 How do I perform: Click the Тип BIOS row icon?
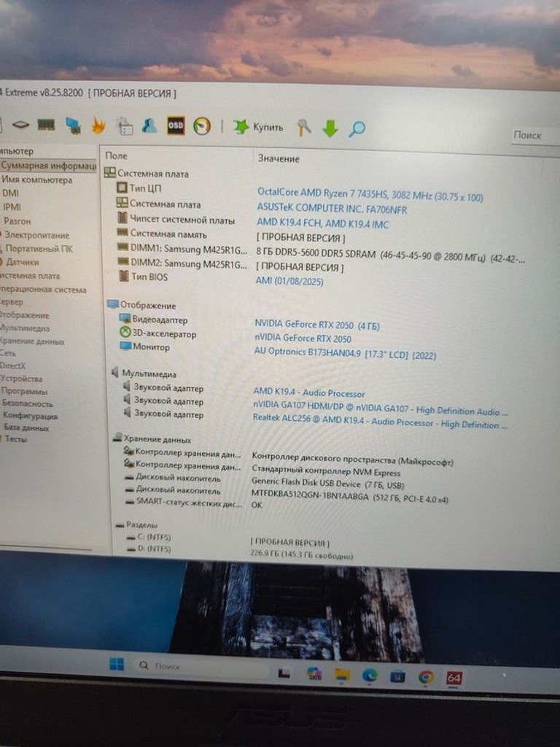click(124, 275)
